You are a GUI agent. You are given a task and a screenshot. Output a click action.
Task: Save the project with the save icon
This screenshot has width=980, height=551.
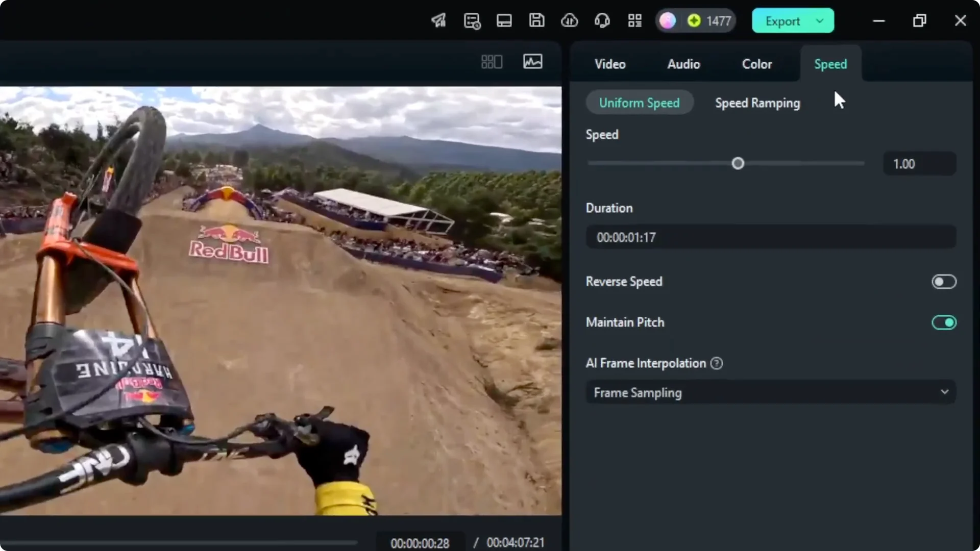(x=536, y=20)
